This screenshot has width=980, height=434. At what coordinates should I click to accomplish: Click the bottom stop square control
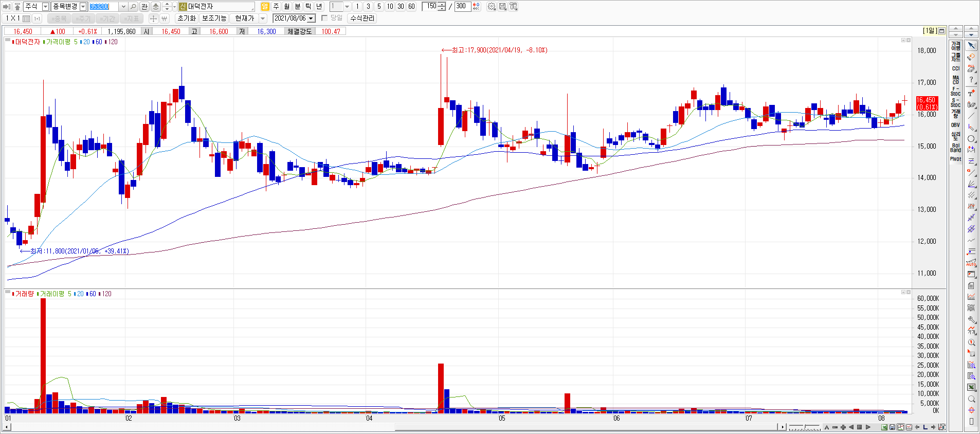[x=859, y=427]
